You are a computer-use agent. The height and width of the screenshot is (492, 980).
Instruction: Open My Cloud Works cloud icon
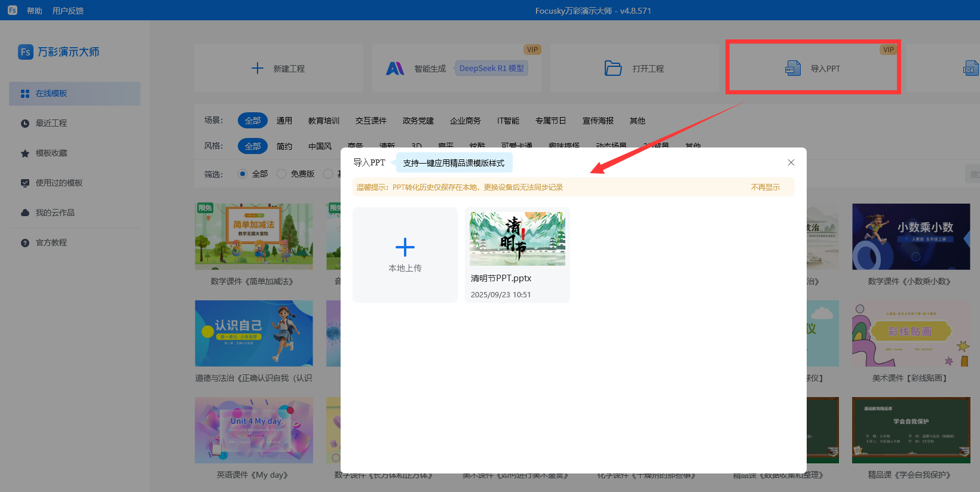[25, 213]
